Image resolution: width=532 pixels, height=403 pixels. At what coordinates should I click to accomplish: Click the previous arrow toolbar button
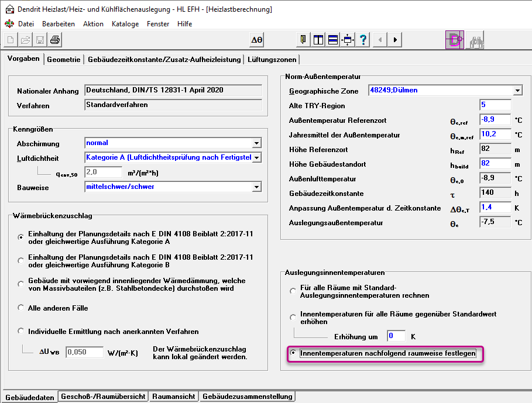click(380, 40)
